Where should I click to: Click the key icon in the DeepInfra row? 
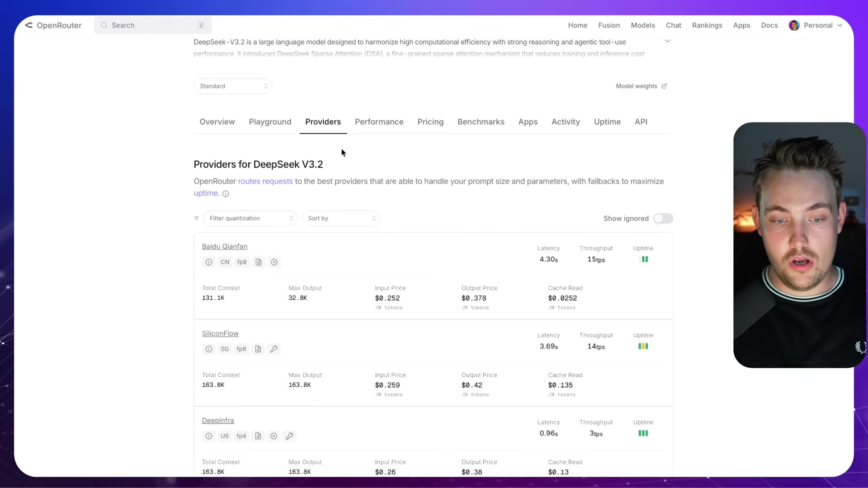(290, 436)
